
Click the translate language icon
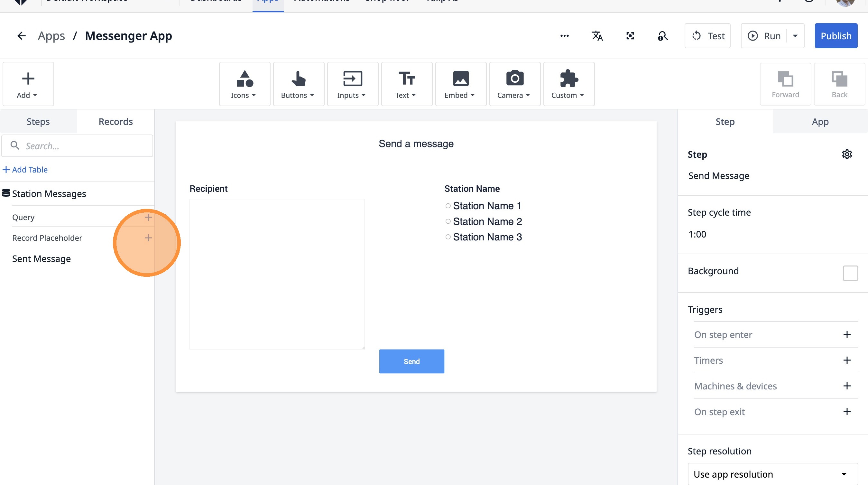tap(597, 36)
